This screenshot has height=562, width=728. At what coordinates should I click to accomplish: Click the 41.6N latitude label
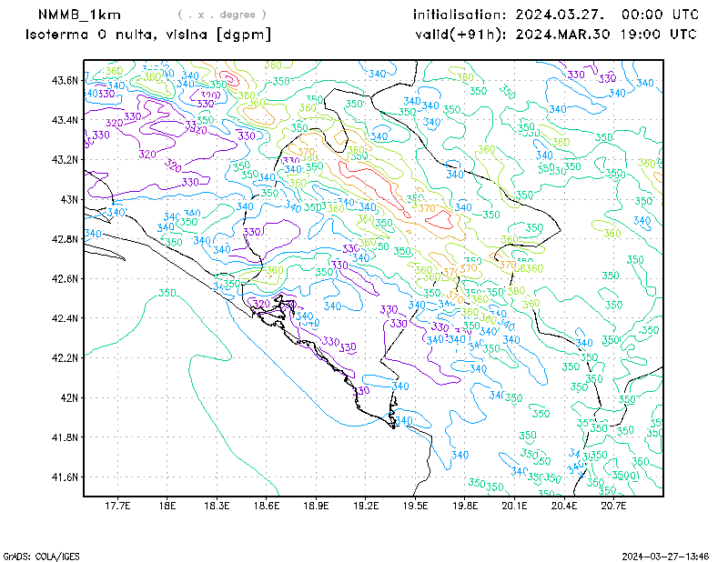tap(65, 477)
